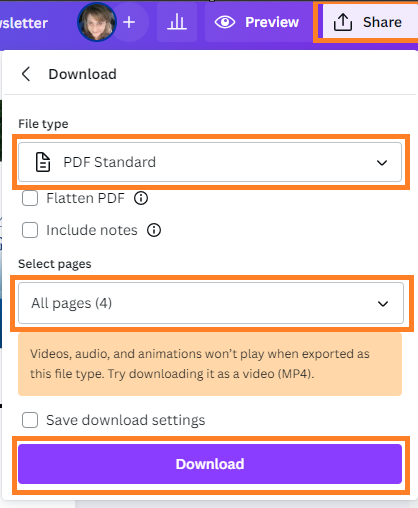Click the Share upload arrow icon
Image resolution: width=418 pixels, height=508 pixels.
343,22
